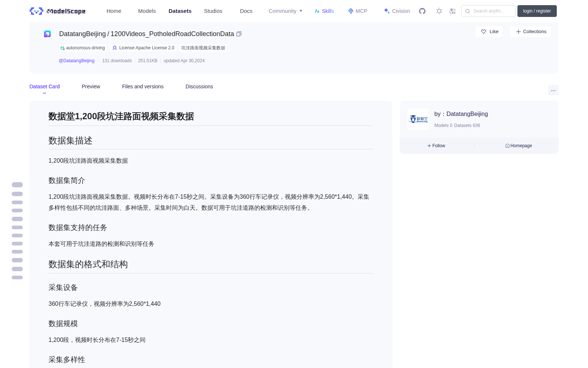
Task: Click the main title 数据堂1,200段坑洼路面视频采集数据
Action: 121,116
